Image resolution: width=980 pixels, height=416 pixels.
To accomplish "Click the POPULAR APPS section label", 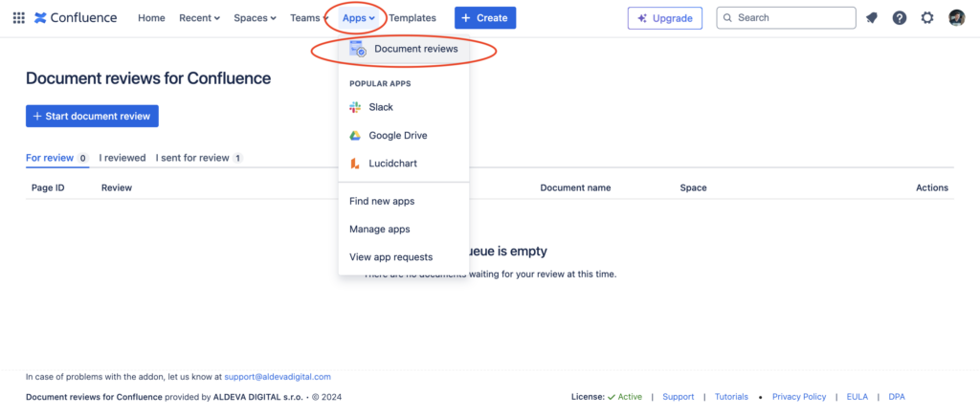I will point(380,84).
